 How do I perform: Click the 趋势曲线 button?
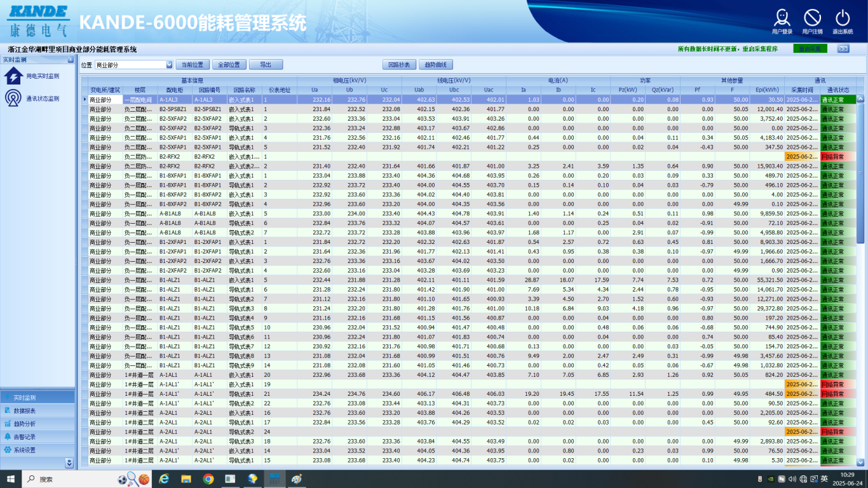click(x=437, y=65)
